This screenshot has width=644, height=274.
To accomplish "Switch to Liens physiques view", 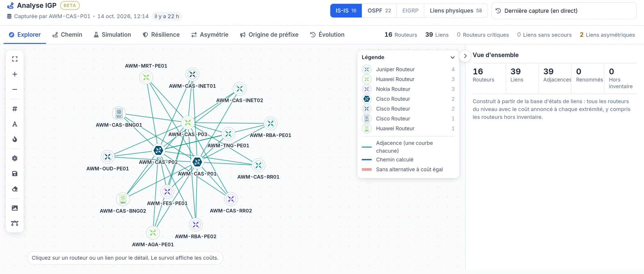I will point(456,11).
